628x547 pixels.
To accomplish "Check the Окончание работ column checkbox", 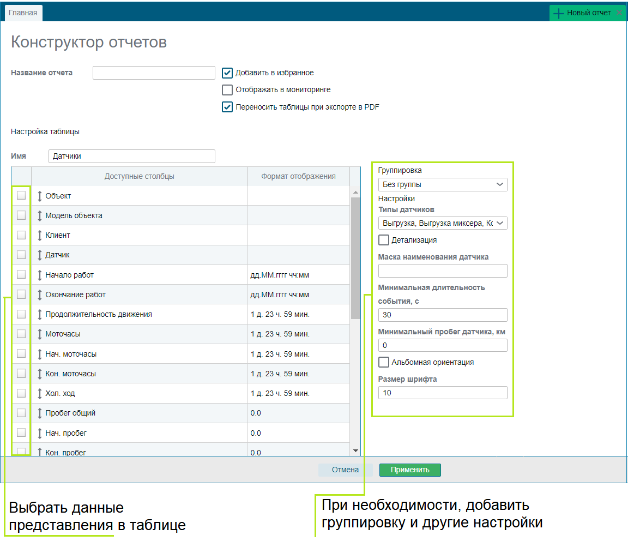I will [x=22, y=294].
